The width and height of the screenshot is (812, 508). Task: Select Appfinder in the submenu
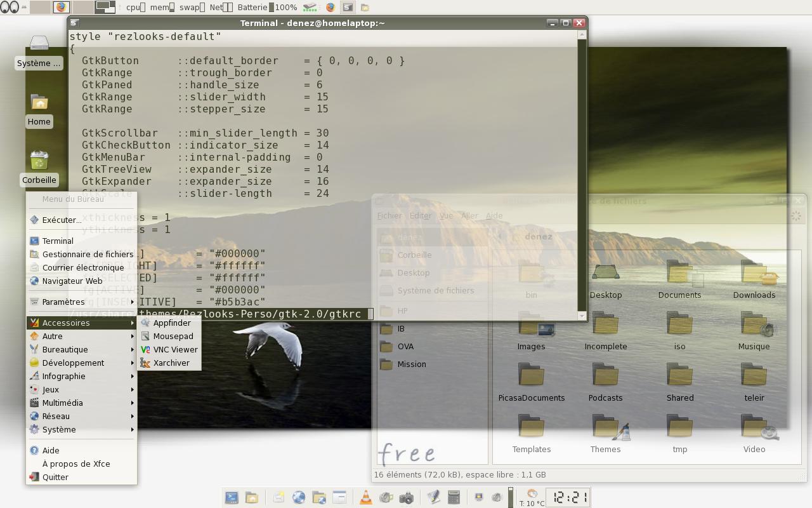(169, 323)
